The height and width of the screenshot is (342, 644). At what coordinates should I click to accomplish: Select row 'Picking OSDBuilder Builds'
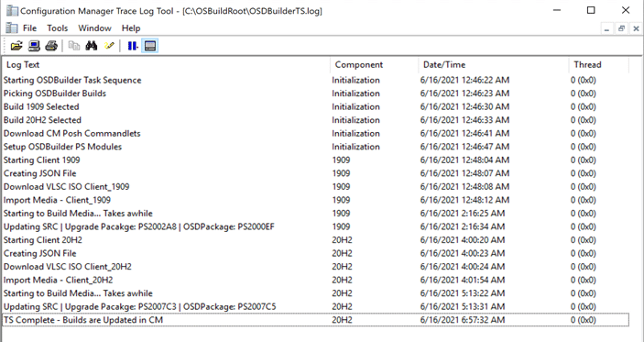click(x=315, y=94)
